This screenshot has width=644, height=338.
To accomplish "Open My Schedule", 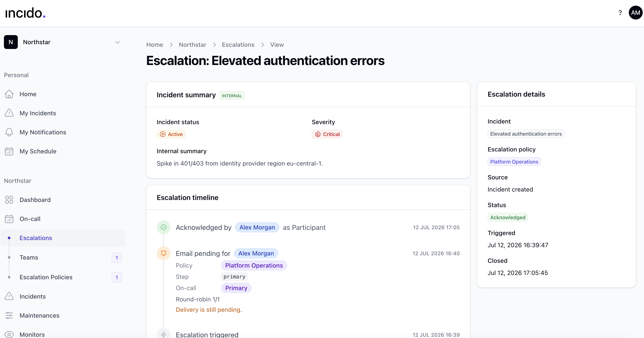I will [x=38, y=151].
